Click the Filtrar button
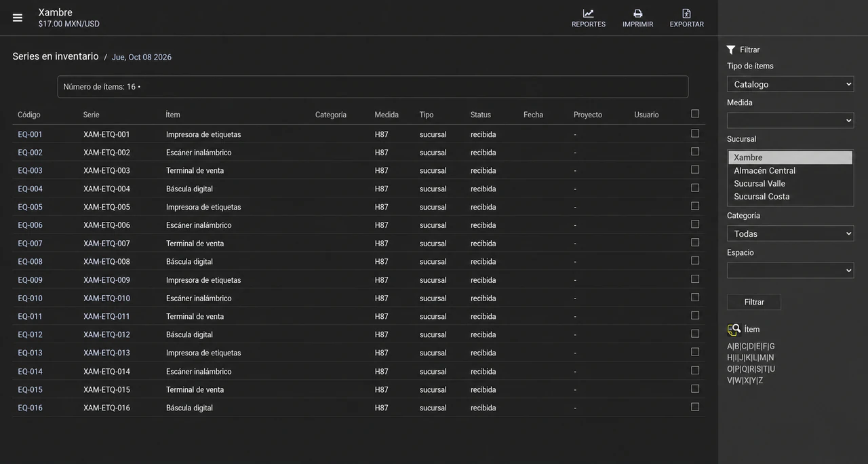This screenshot has height=464, width=868. coord(754,302)
